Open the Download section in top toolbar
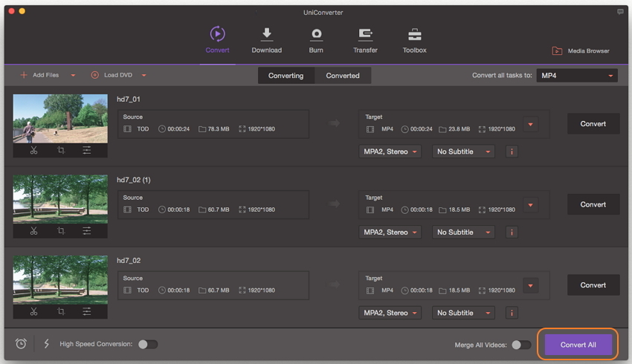Viewport: 632px width, 364px height. [x=266, y=40]
